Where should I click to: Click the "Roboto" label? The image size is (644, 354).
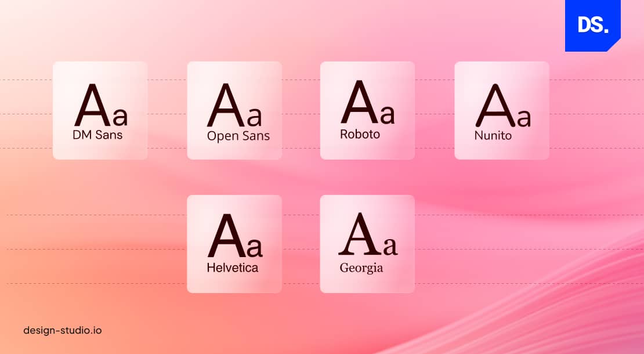[360, 134]
